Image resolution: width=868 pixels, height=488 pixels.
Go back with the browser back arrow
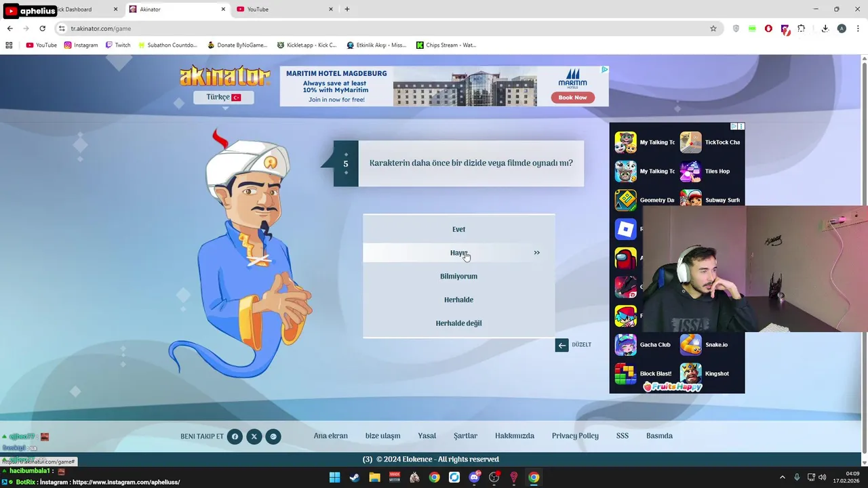9,28
